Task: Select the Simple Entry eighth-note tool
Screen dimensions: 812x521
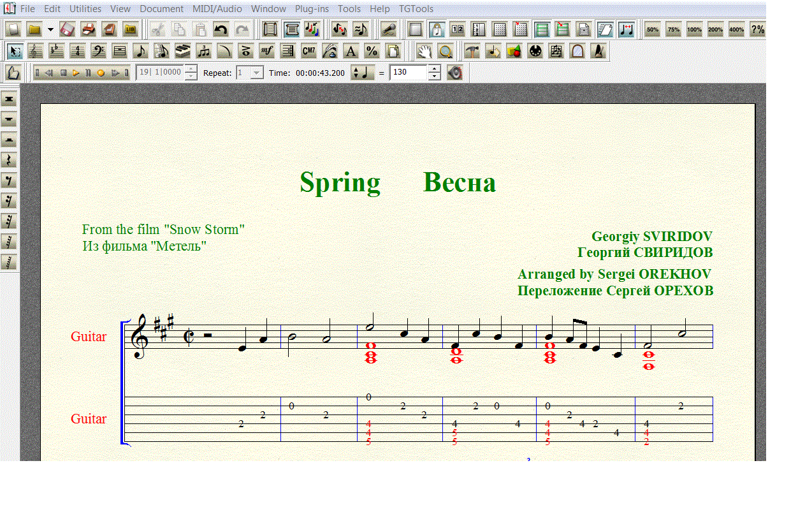Action: [141, 51]
